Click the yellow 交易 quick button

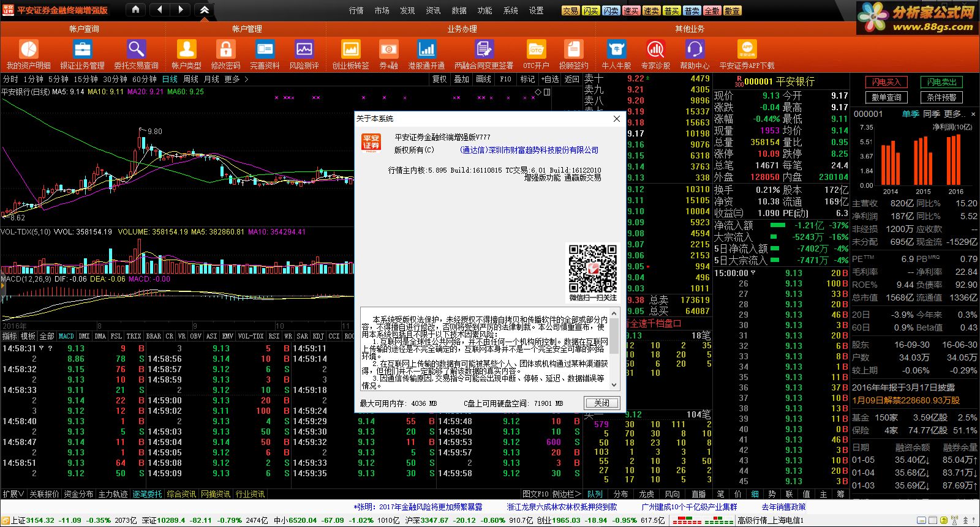coord(570,10)
